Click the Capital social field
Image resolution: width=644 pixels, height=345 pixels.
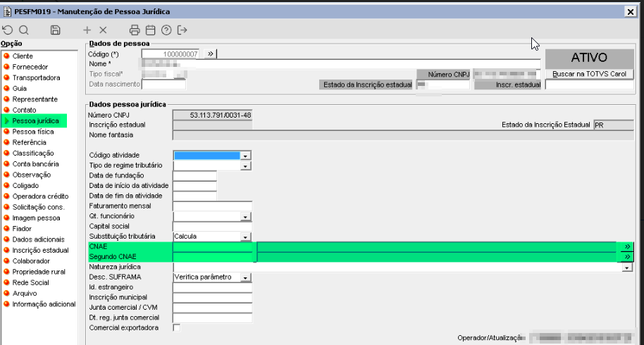[x=212, y=227]
